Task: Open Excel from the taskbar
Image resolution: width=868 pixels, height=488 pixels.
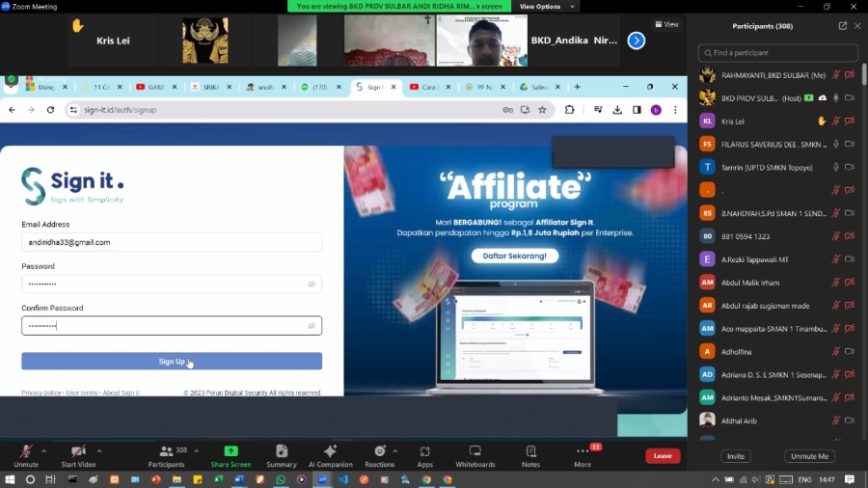Action: [219, 479]
